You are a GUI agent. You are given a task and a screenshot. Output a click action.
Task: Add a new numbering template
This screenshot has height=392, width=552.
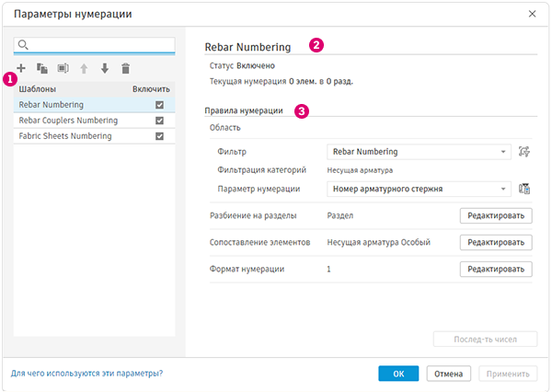click(21, 68)
